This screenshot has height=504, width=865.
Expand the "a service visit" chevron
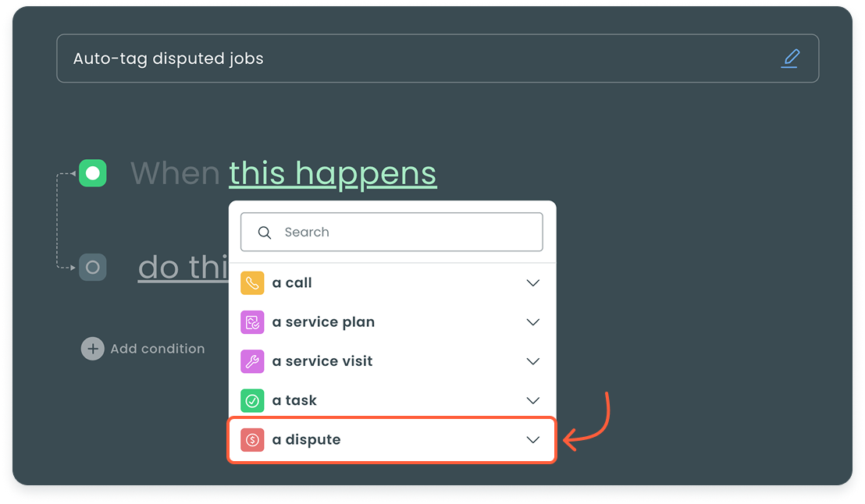pos(533,361)
